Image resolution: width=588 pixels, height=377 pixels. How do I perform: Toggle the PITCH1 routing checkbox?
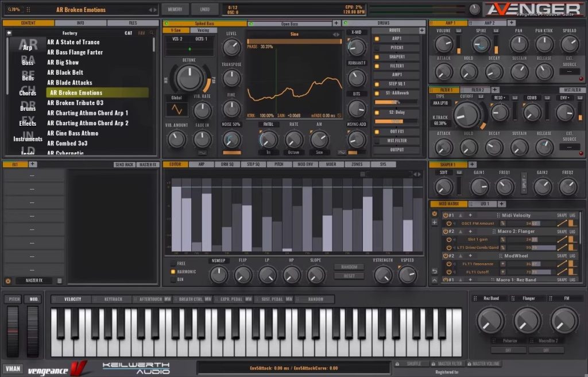click(x=377, y=48)
